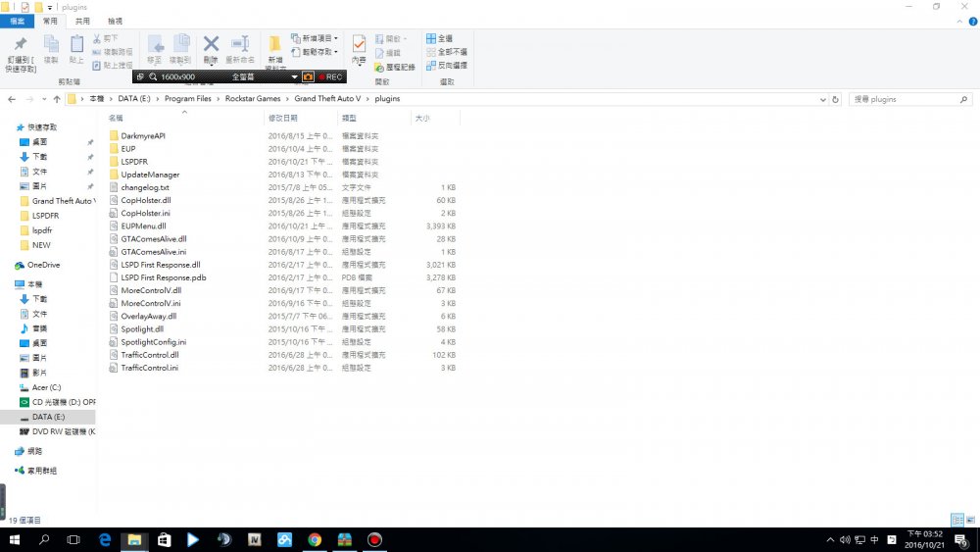Click the magnifier icon on recorder bar
The image size is (980, 552).
153,76
